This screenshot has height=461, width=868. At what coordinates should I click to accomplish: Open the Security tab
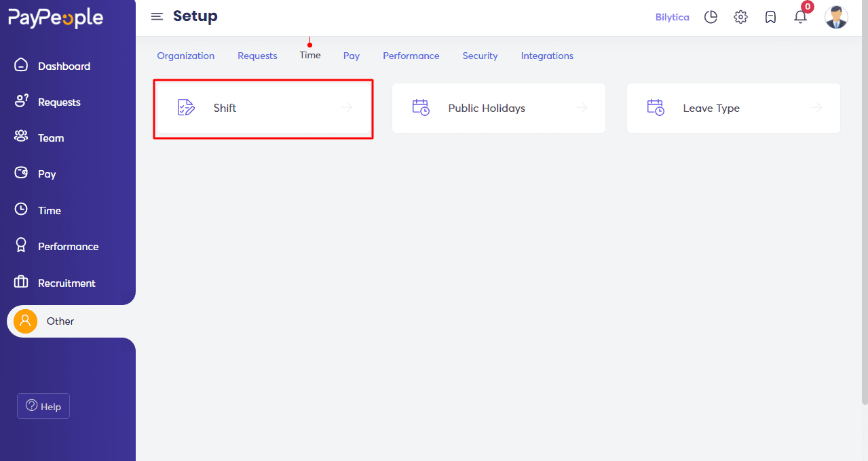(x=480, y=56)
